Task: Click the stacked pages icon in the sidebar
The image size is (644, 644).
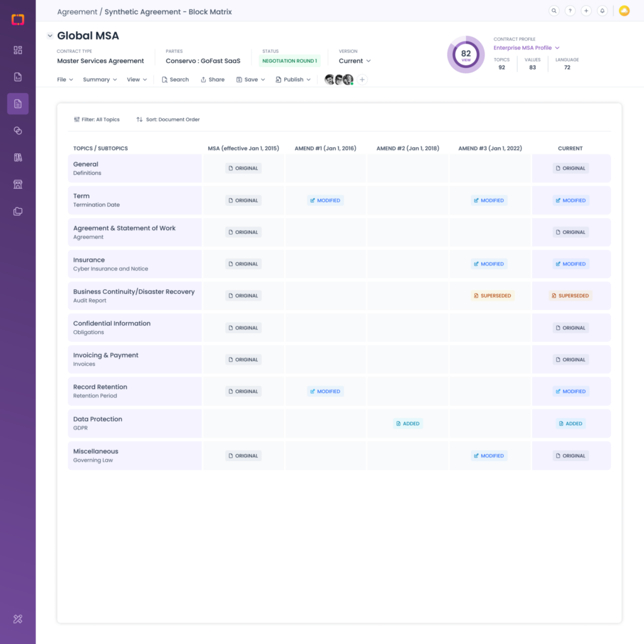Action: (18, 211)
